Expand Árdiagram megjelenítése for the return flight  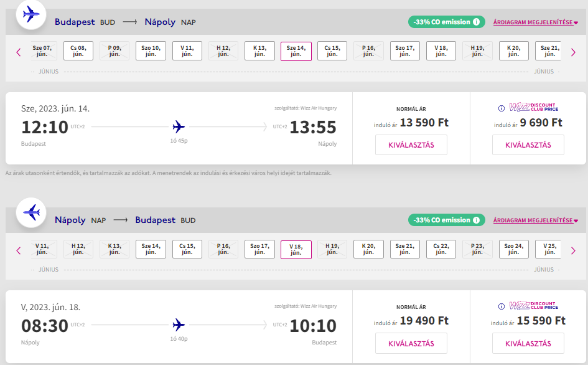coord(535,220)
